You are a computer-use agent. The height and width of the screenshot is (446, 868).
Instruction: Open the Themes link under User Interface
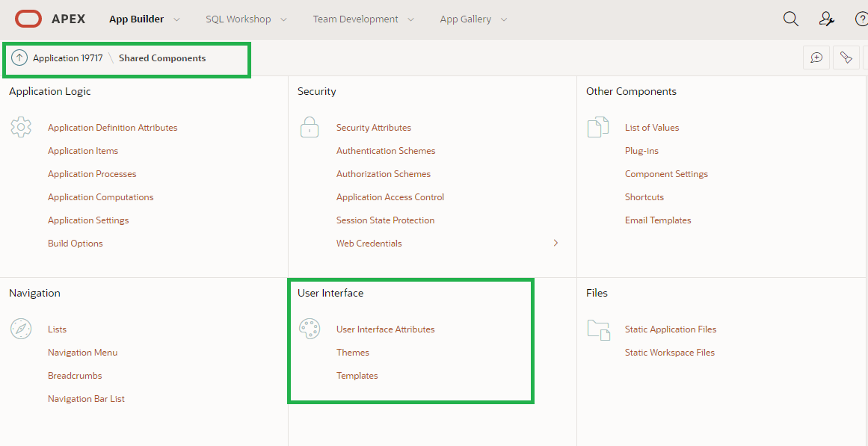(x=352, y=352)
